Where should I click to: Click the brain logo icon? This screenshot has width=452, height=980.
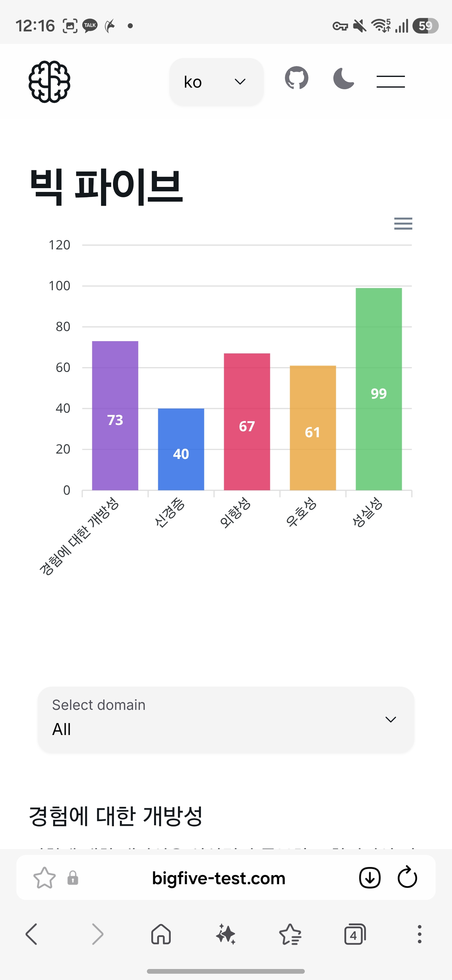click(x=49, y=82)
